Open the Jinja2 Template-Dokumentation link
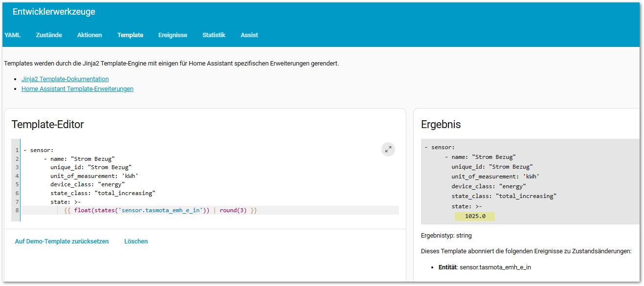The width and height of the screenshot is (644, 286). coord(65,79)
